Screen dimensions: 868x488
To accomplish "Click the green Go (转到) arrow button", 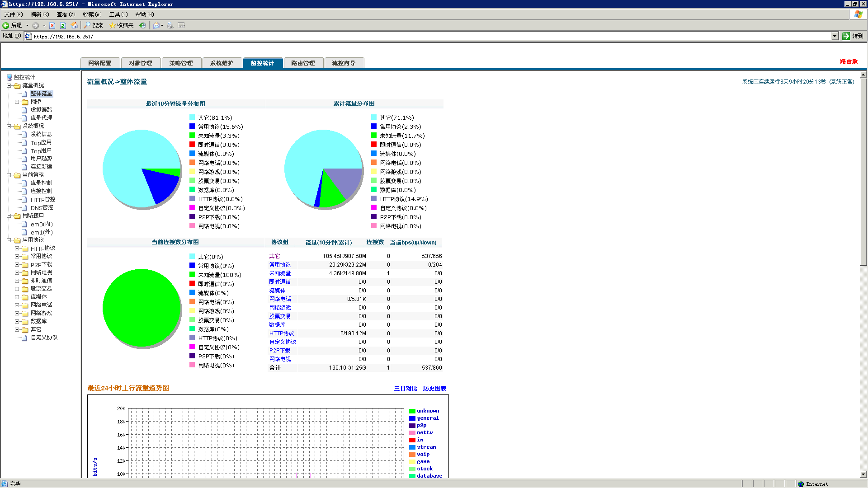I will (846, 36).
